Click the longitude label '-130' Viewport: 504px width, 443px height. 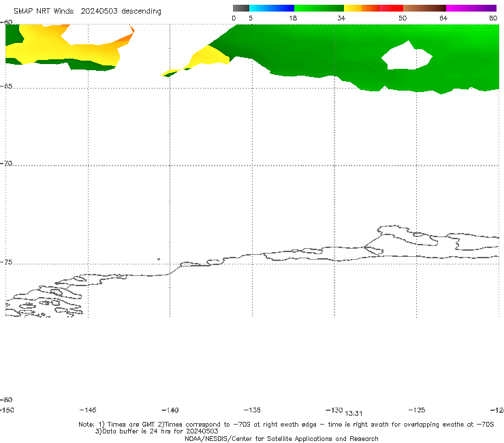point(334,410)
